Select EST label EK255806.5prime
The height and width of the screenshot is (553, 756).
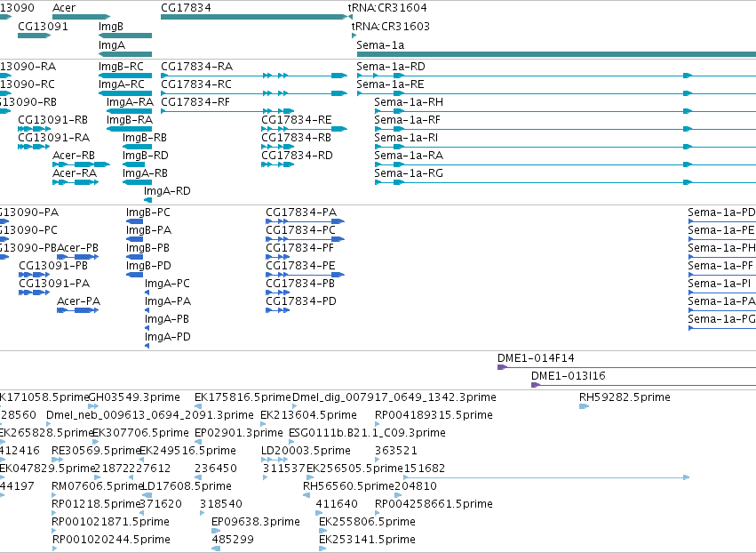point(367,522)
